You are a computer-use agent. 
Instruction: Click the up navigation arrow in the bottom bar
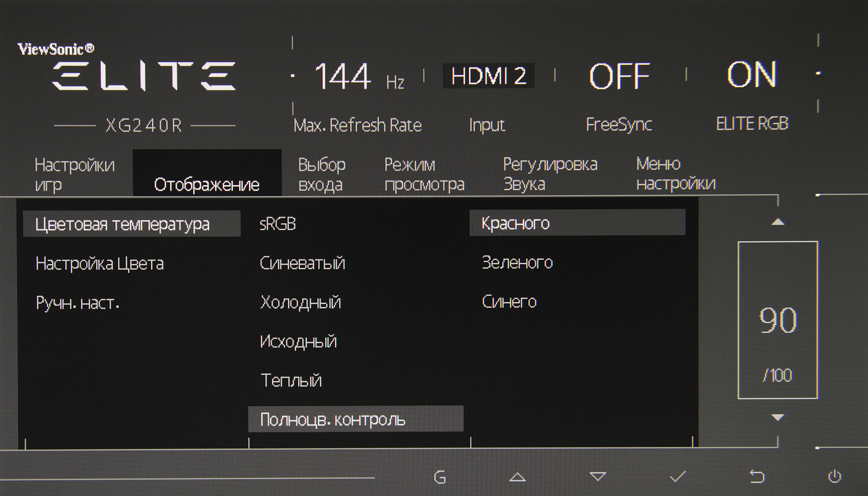[x=518, y=477]
